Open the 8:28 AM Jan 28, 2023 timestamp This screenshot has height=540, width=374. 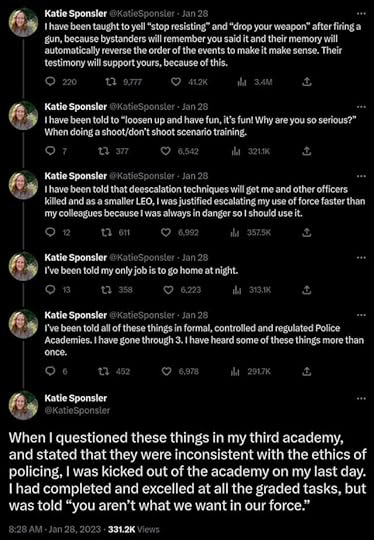point(55,529)
